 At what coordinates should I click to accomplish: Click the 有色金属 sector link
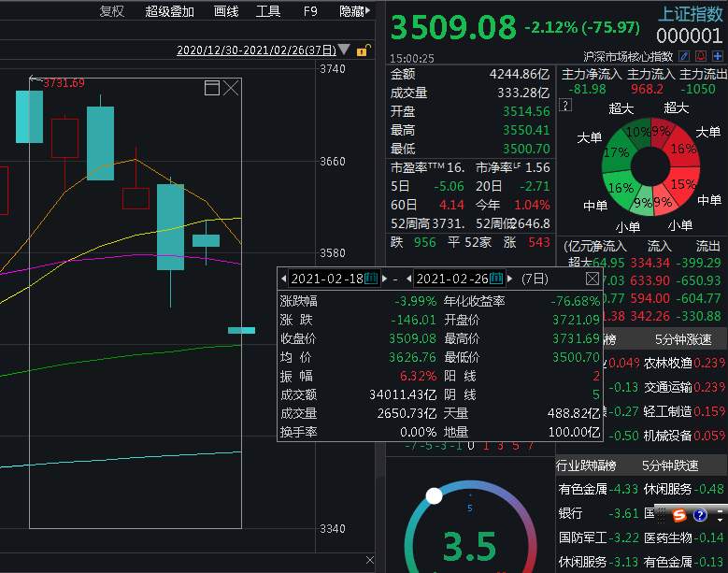[584, 489]
